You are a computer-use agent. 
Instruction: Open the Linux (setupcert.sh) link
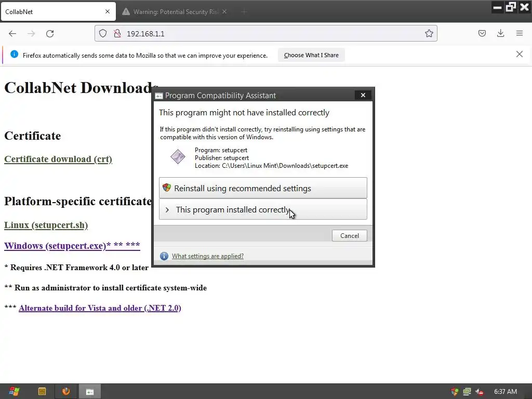(x=46, y=225)
